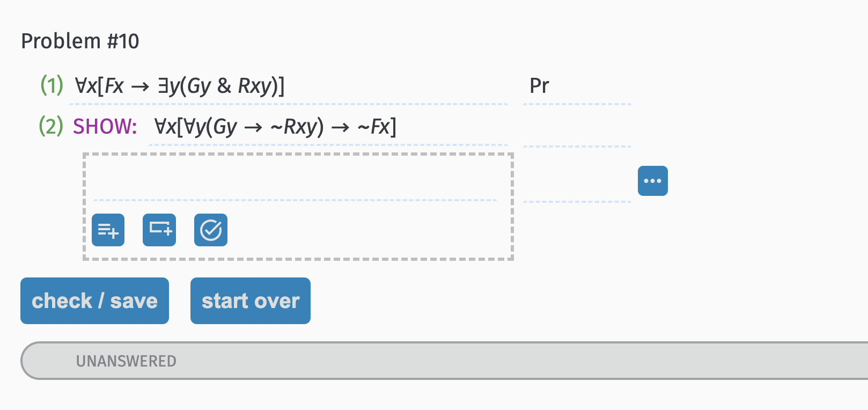Add a new line to the proof

click(x=108, y=230)
